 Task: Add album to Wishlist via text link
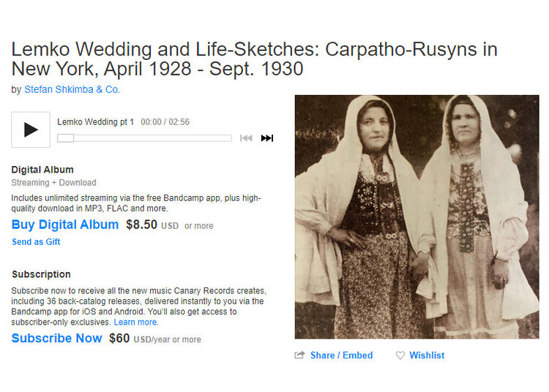[427, 355]
